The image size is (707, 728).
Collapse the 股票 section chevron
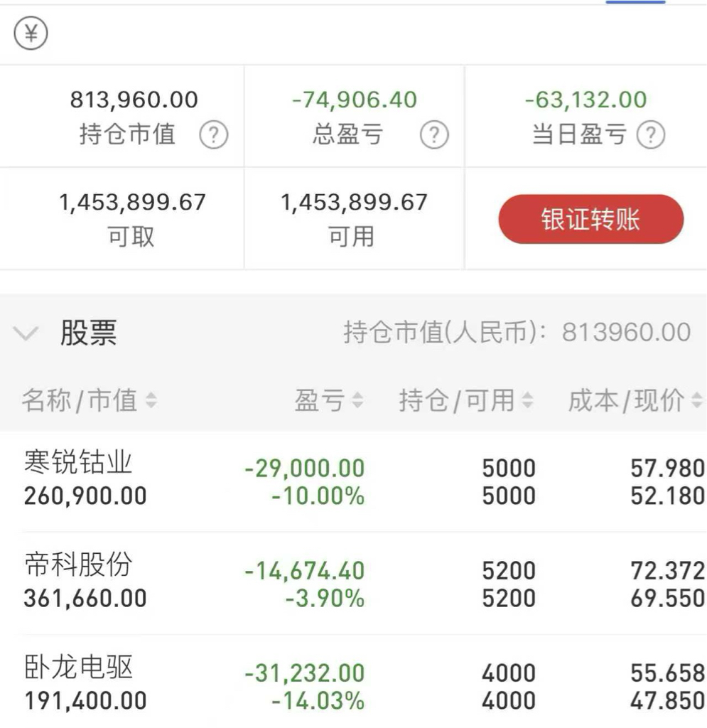coord(26,333)
